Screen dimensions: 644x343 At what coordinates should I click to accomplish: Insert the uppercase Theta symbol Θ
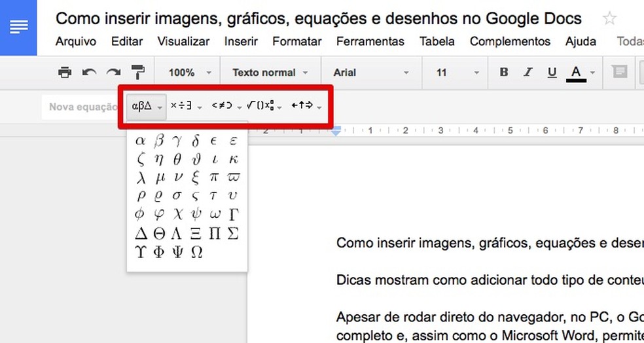tap(159, 233)
